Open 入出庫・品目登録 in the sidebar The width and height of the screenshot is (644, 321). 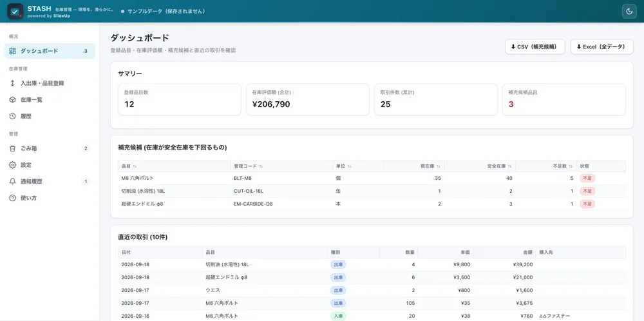[x=50, y=83]
